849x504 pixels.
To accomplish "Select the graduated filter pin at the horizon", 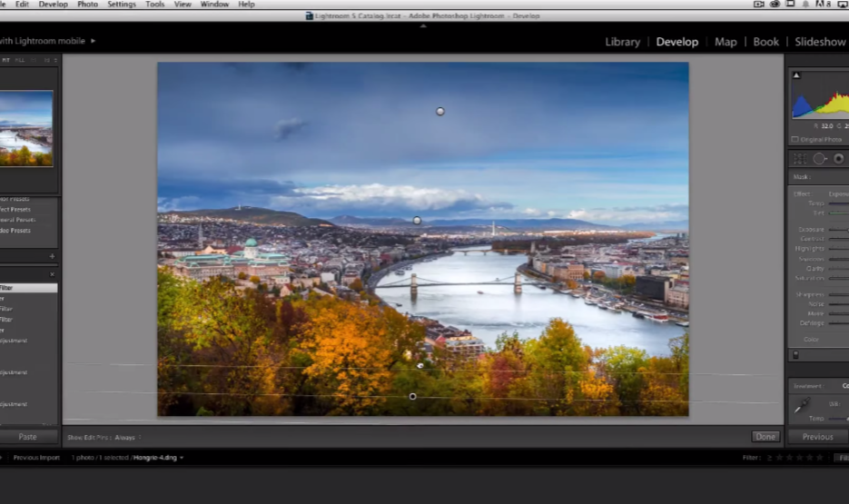I will tap(417, 221).
